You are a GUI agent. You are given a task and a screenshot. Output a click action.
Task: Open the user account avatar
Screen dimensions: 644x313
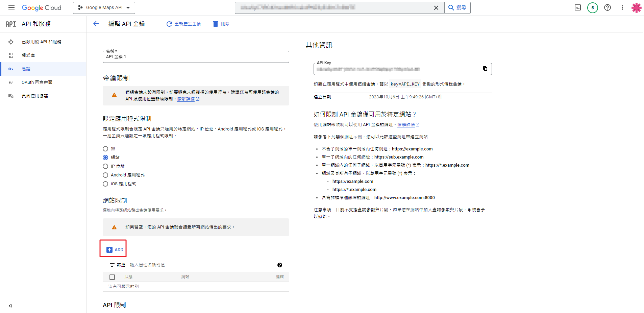636,7
